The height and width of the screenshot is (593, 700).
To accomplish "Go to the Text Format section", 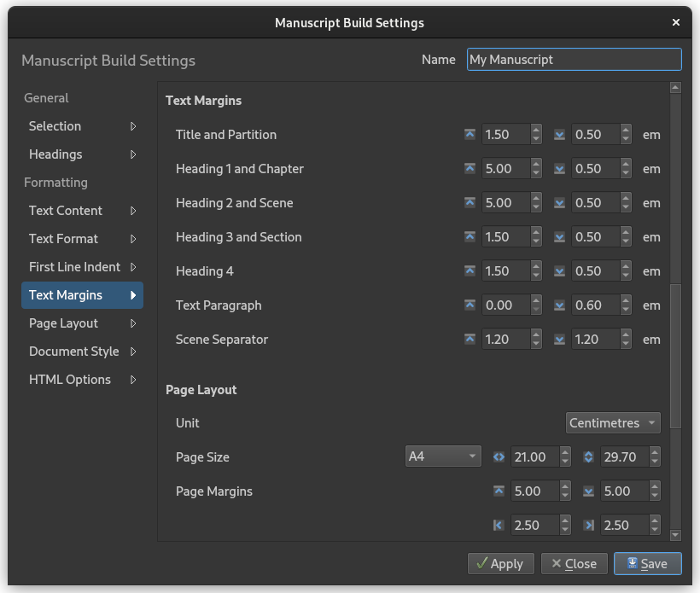I will tap(82, 239).
